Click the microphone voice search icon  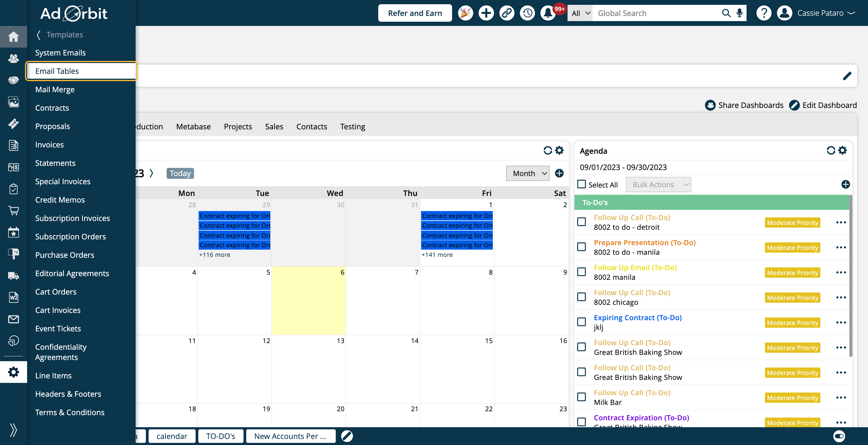pos(740,13)
